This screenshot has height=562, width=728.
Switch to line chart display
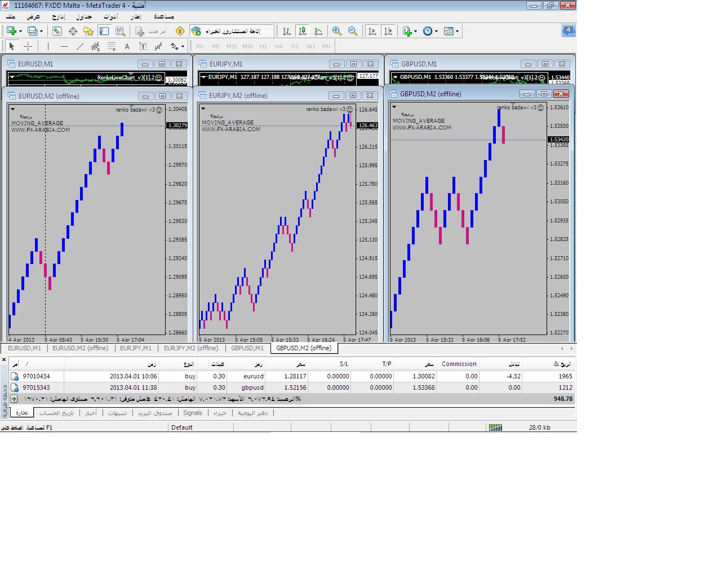pyautogui.click(x=318, y=31)
